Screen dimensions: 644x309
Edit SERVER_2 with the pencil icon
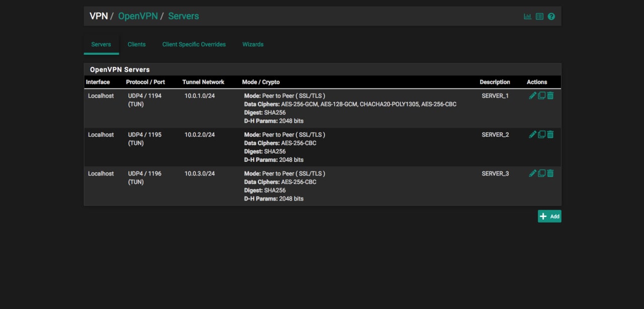[x=533, y=134]
